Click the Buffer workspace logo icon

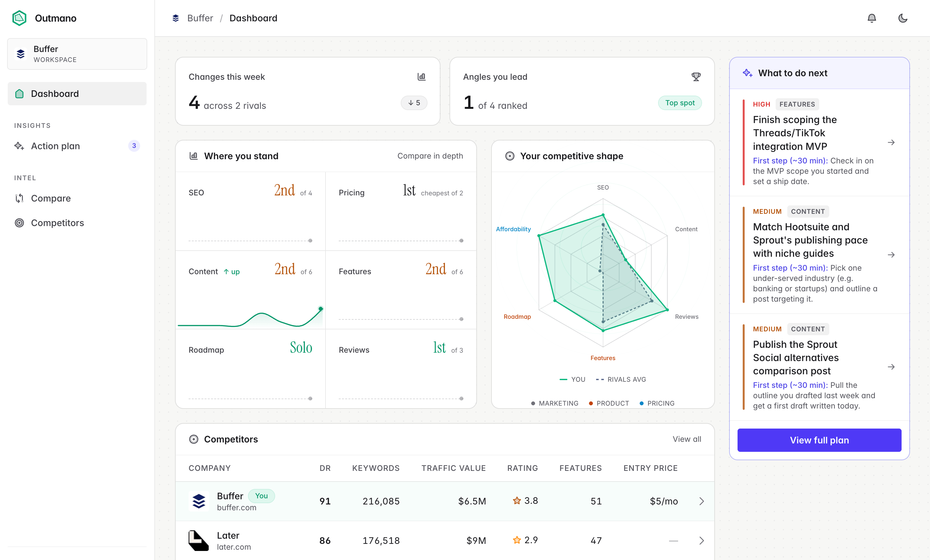pos(21,54)
